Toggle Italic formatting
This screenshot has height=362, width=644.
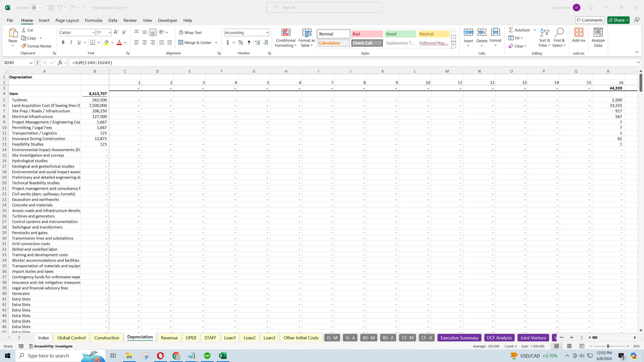(x=71, y=42)
